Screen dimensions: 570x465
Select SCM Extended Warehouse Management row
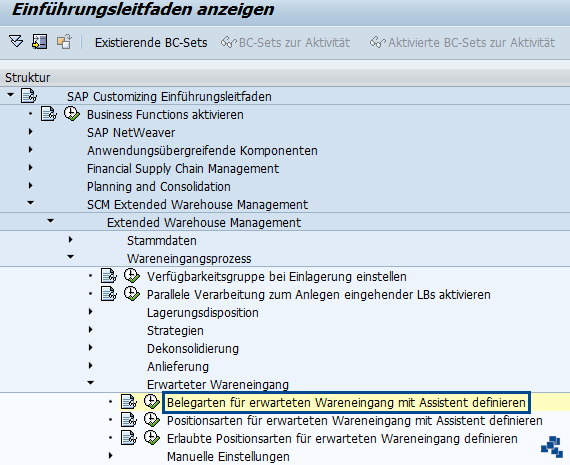[x=197, y=205]
